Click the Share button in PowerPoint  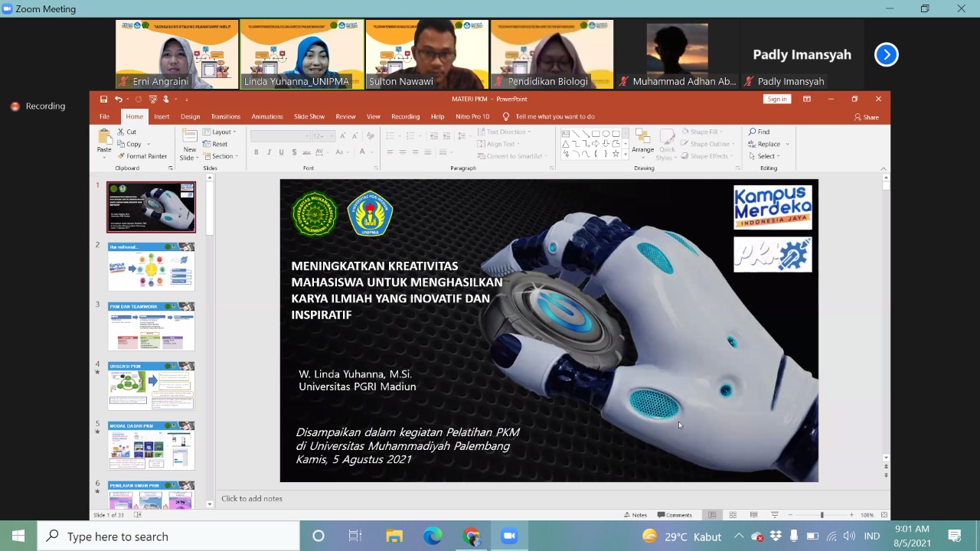(867, 117)
